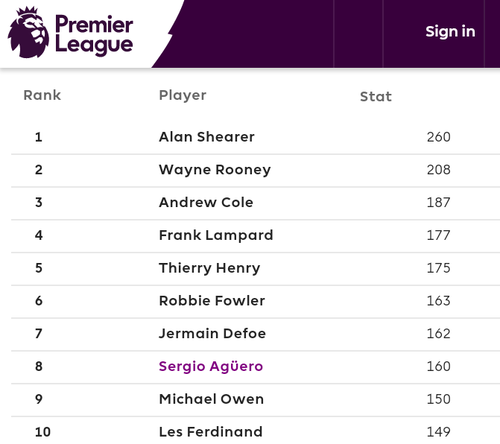Select Michael Owen's row name

pos(211,399)
